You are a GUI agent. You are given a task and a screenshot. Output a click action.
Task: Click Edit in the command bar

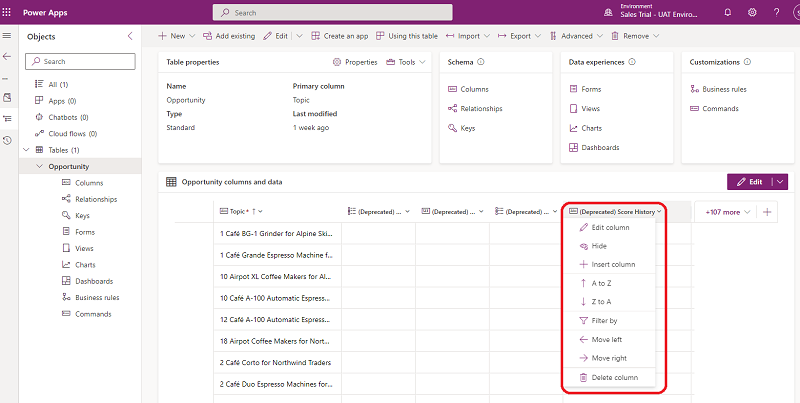coord(276,36)
